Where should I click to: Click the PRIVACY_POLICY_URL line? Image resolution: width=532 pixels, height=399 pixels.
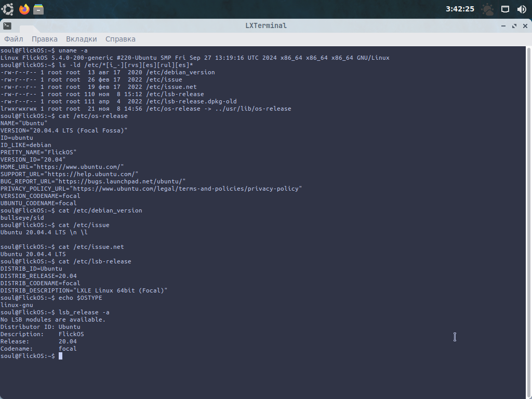151,189
